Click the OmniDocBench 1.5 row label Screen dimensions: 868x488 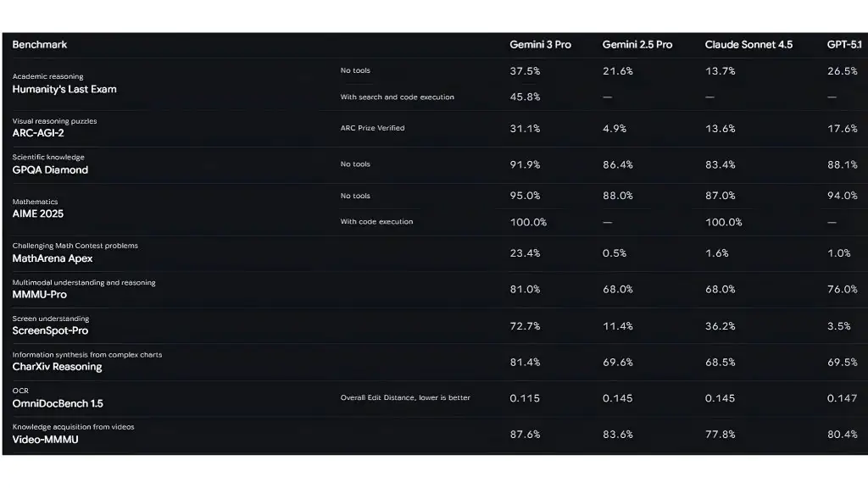[58, 403]
